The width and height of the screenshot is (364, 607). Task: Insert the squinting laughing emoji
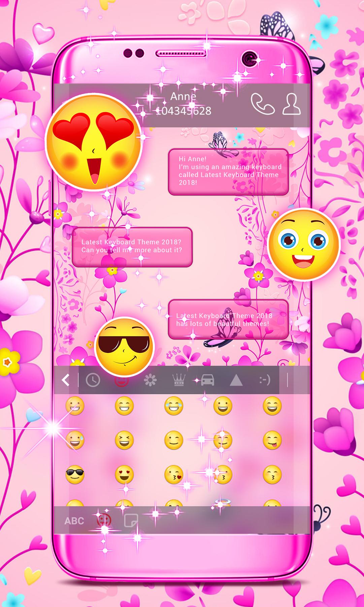pyautogui.click(x=124, y=440)
